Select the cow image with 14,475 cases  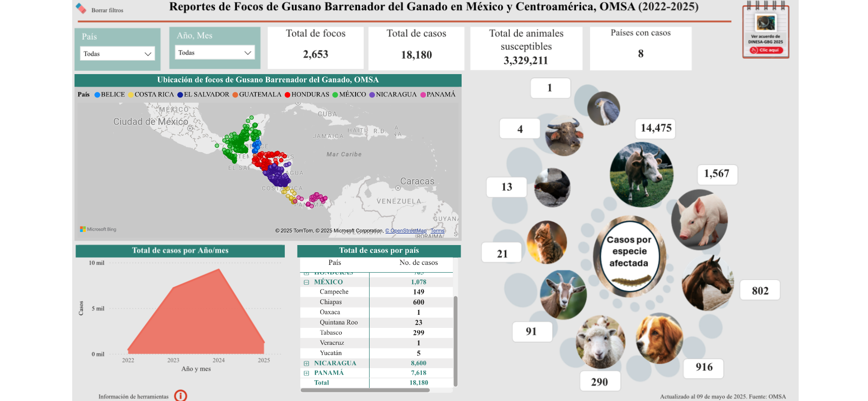click(x=641, y=175)
